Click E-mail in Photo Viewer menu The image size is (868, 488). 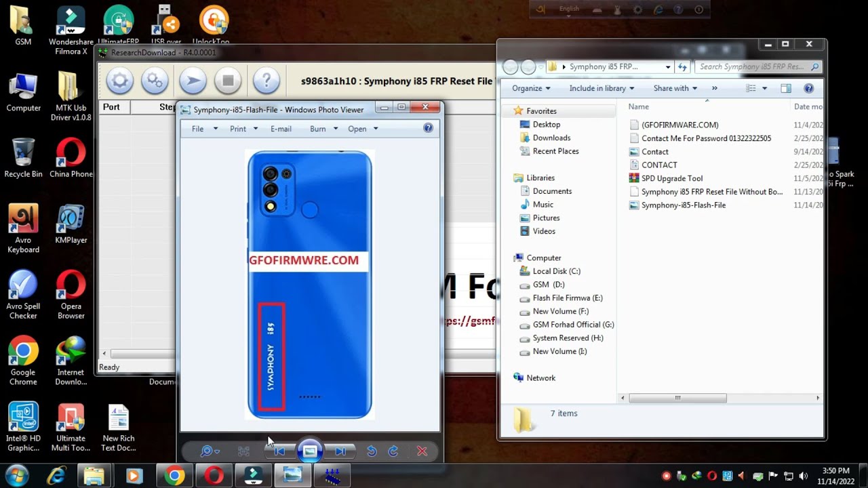[281, 129]
